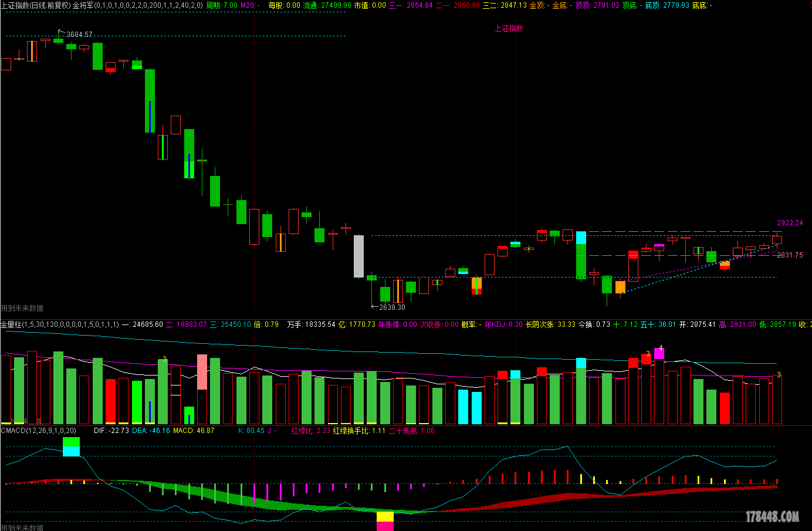Click the 金量柱 indicator parameter label
The width and height of the screenshot is (812, 531).
coord(59,324)
